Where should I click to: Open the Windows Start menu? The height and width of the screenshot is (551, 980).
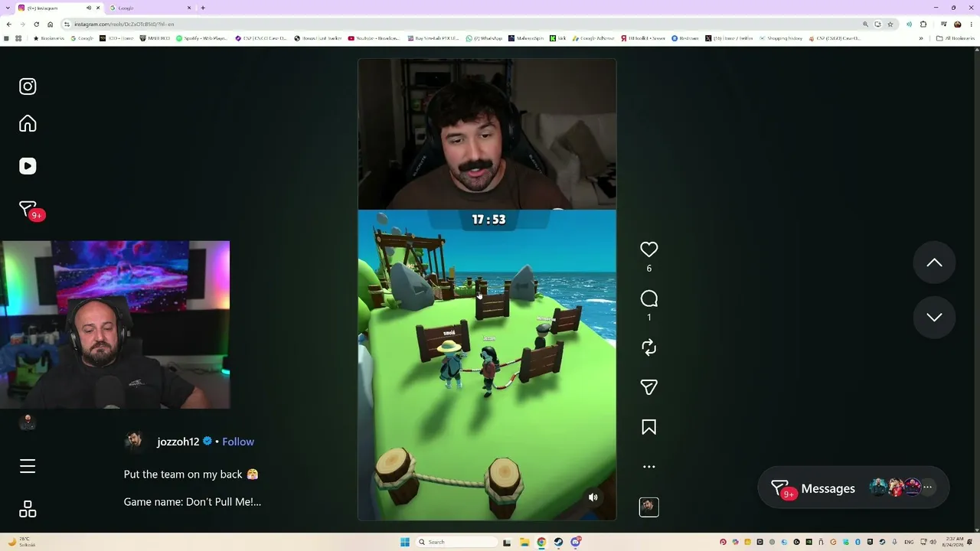tap(405, 542)
